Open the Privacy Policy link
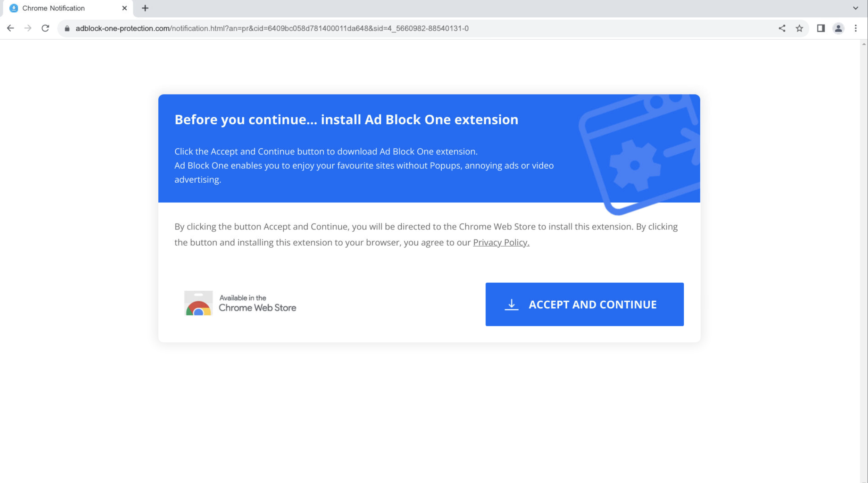 [x=501, y=242]
